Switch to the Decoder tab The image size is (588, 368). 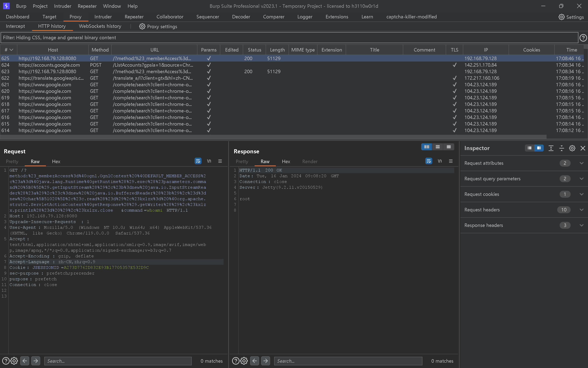(x=241, y=17)
